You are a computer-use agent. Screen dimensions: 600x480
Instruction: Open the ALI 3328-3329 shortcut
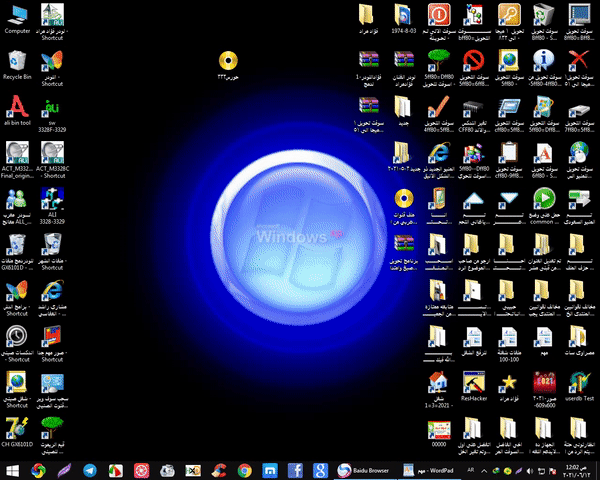pos(52,206)
